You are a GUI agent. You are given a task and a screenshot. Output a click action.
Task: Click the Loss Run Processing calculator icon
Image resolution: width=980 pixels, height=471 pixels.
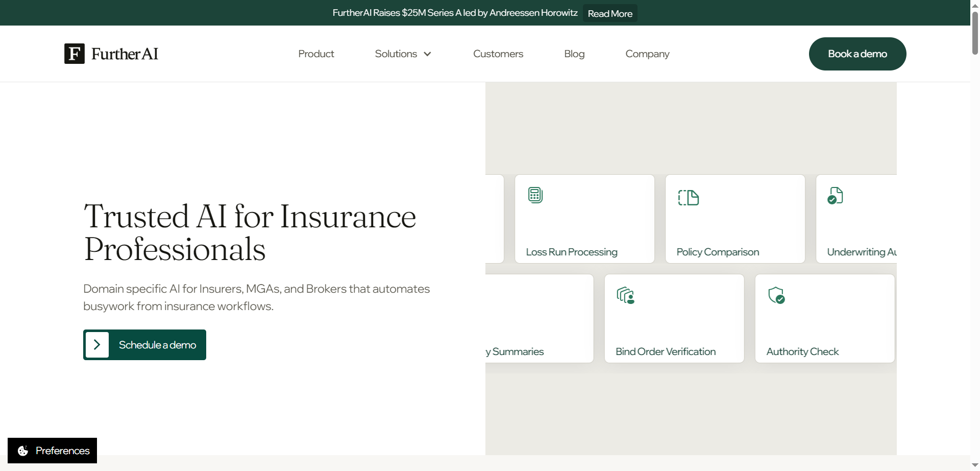(535, 195)
